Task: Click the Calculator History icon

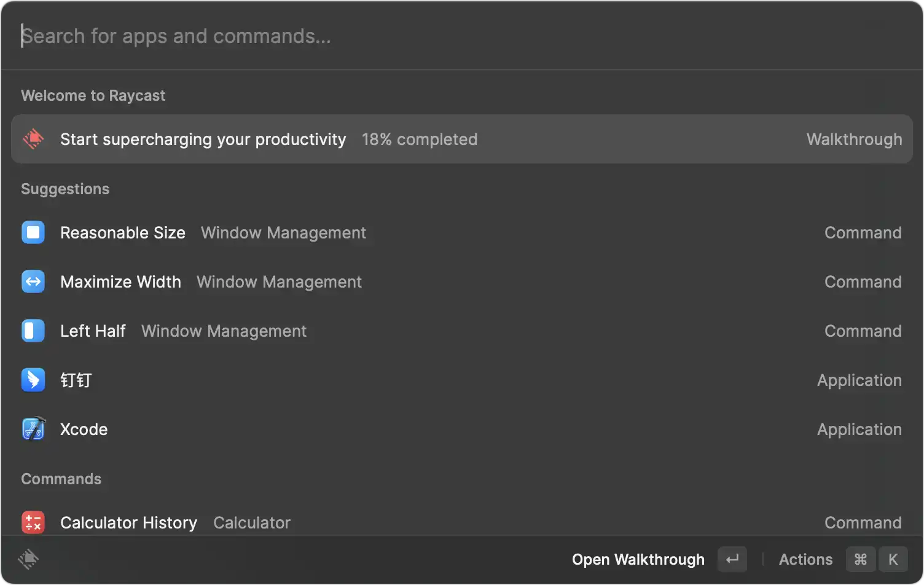Action: point(33,522)
